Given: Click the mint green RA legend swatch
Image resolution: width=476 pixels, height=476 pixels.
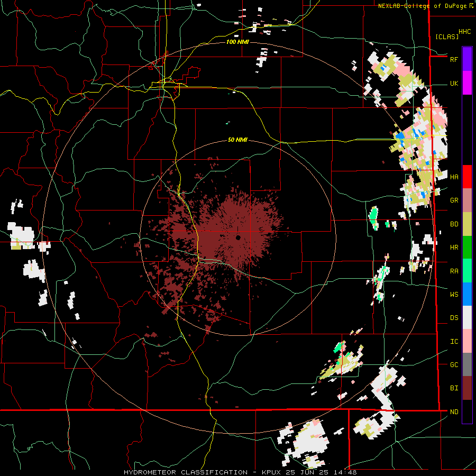Looking at the screenshot, I should (x=467, y=271).
